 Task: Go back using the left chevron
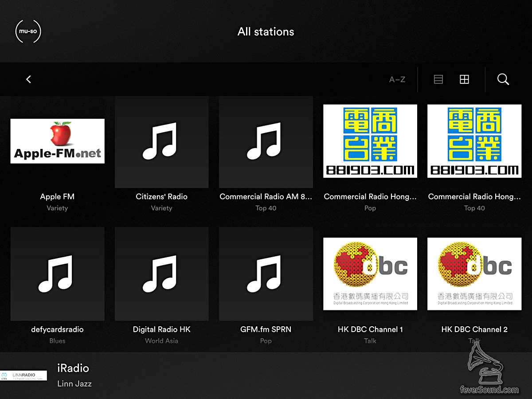(28, 79)
